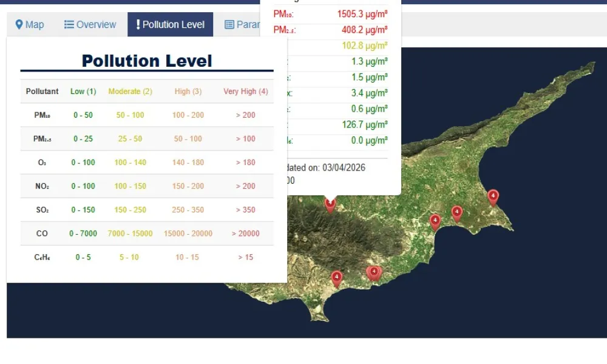Select the Pollution Level tab

pos(171,24)
